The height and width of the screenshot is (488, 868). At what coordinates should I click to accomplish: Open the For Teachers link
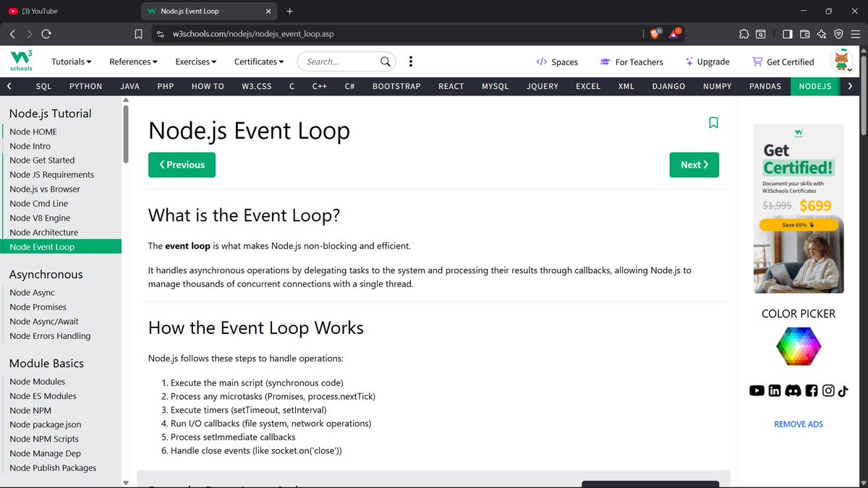(631, 61)
